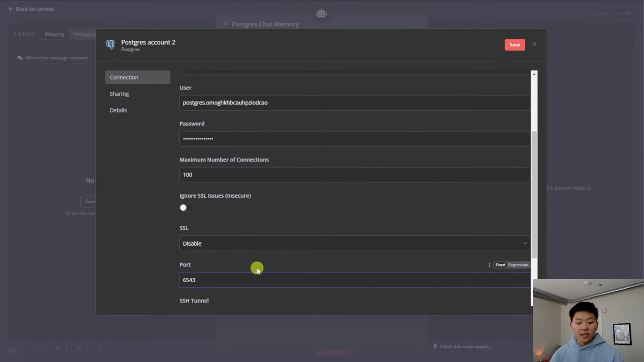
Task: Click the Password input field
Action: click(355, 138)
